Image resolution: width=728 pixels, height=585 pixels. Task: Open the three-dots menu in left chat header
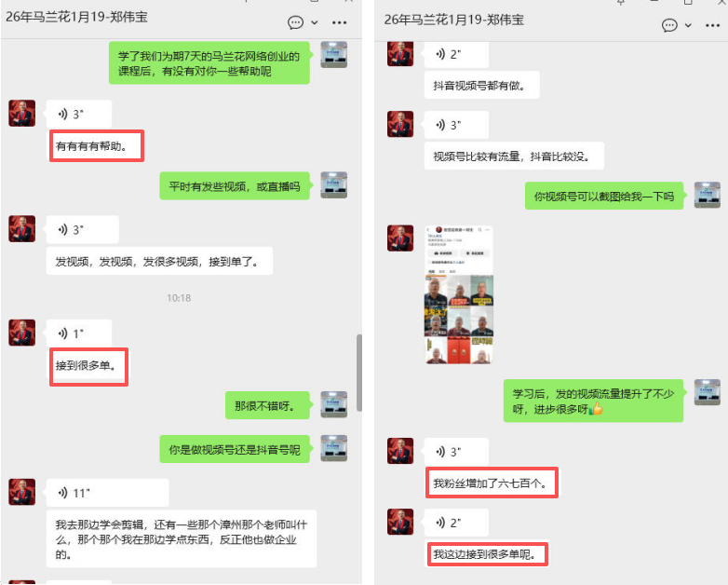340,22
